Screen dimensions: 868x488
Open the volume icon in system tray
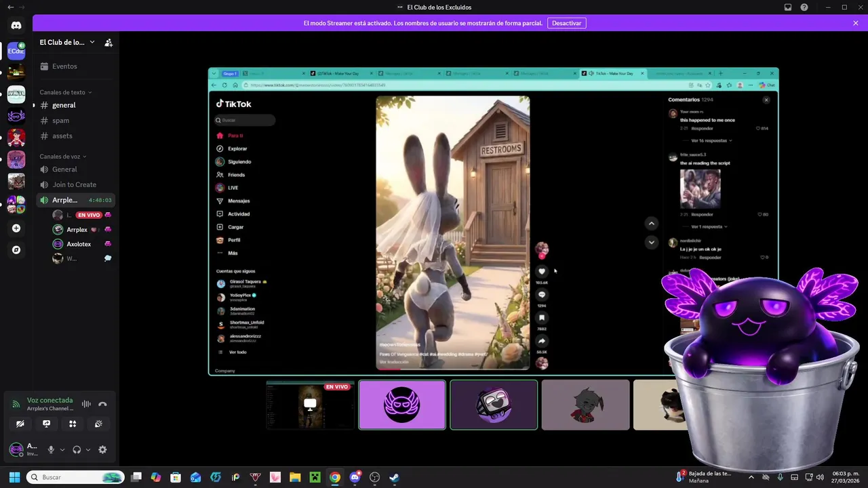coord(821,477)
